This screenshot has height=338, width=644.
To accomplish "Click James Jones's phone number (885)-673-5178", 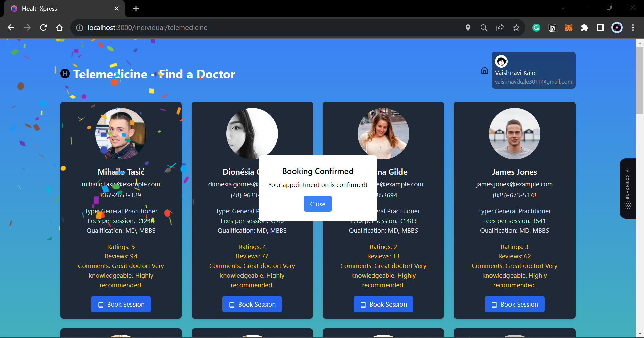I will coord(515,195).
